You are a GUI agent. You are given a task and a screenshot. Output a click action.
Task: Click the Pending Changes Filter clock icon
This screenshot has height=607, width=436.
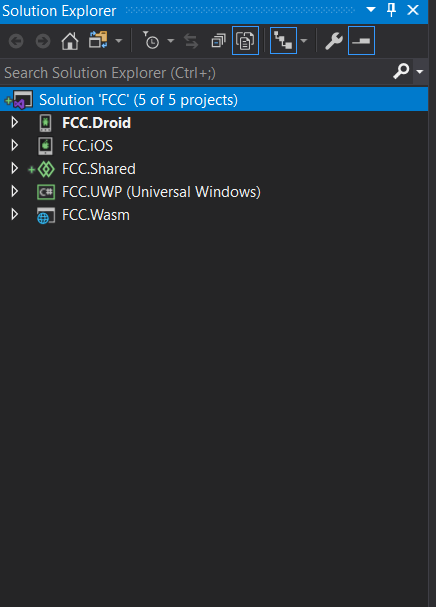151,40
